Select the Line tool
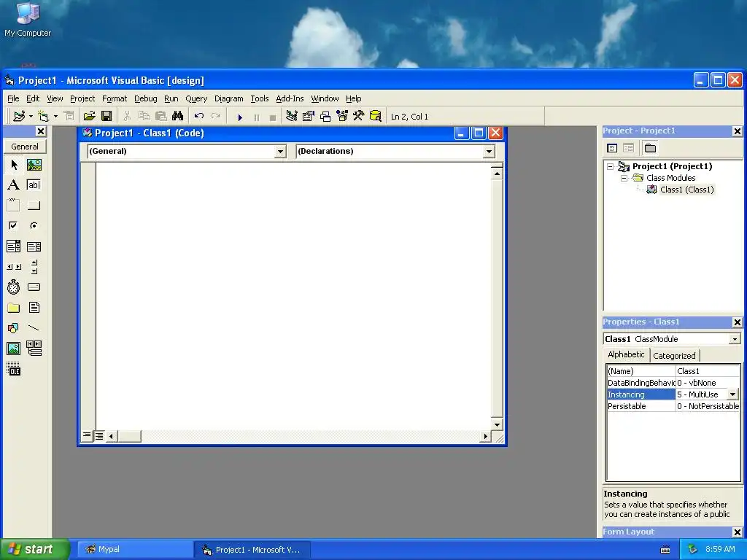This screenshot has height=560, width=747. pos(34,328)
